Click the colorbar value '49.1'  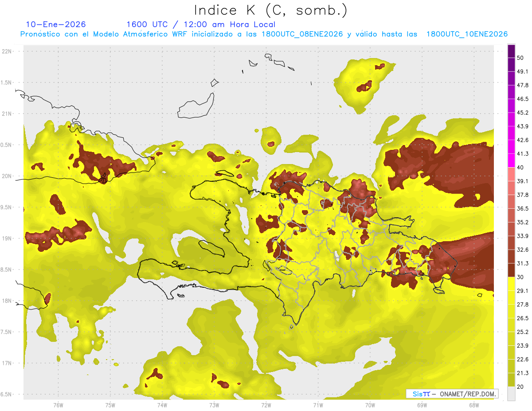(522, 71)
